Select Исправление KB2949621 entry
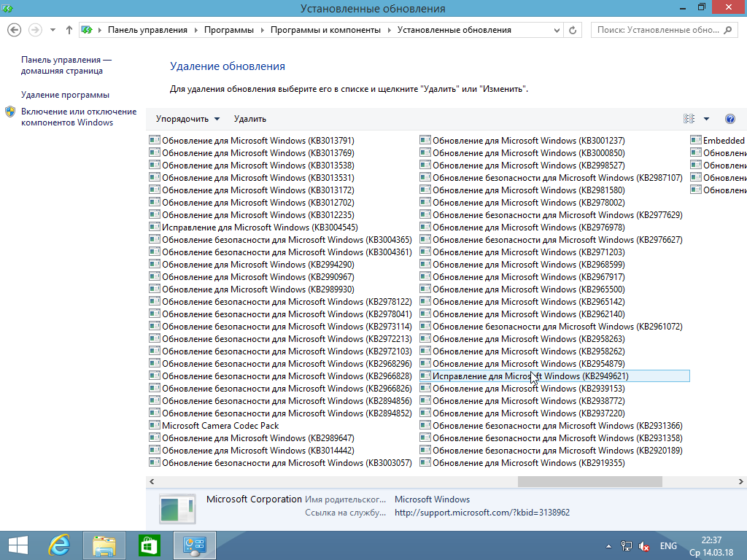This screenshot has width=747, height=560. pyautogui.click(x=554, y=376)
